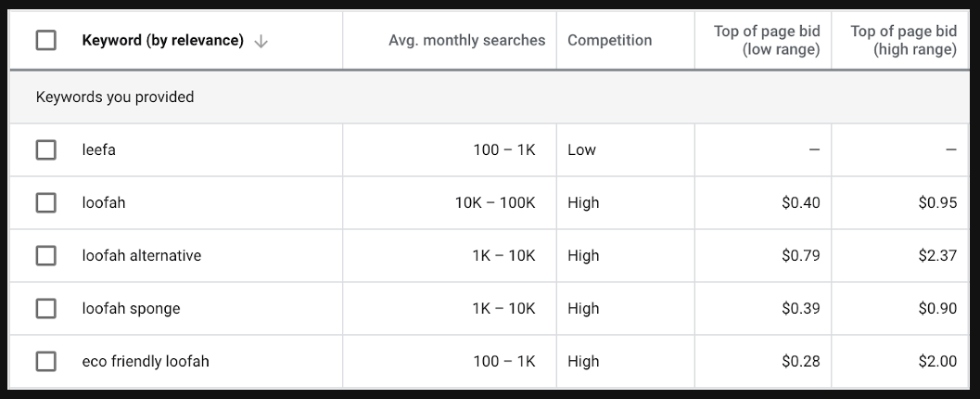Select the checkbox next to loofah

pos(45,202)
